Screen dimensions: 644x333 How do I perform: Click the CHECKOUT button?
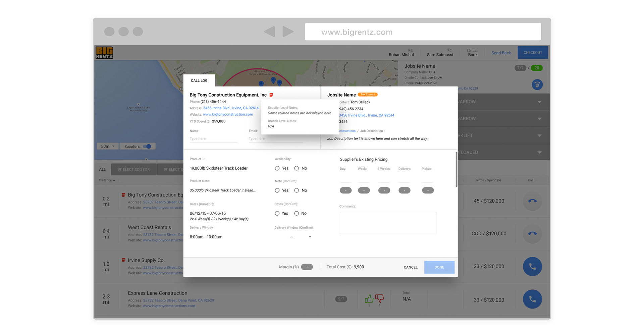(533, 53)
